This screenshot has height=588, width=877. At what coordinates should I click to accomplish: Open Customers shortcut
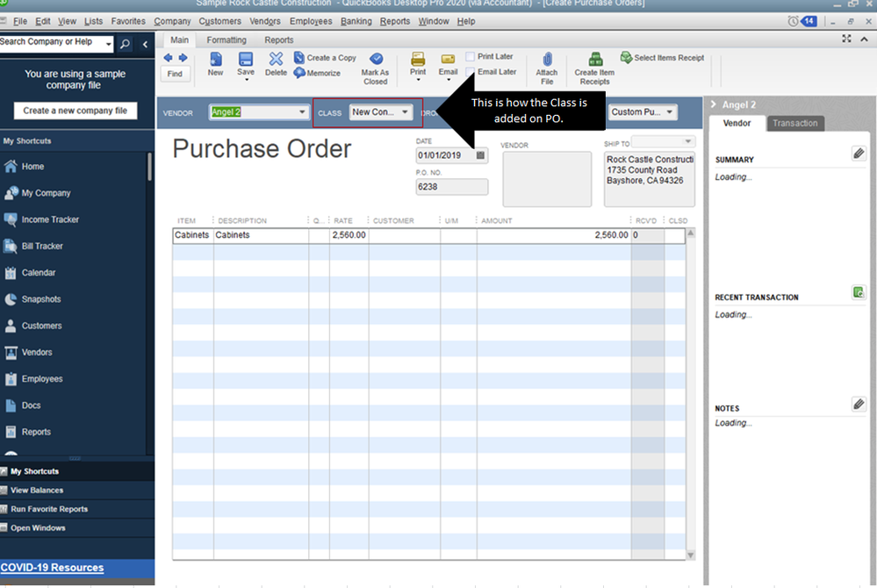[x=41, y=326]
